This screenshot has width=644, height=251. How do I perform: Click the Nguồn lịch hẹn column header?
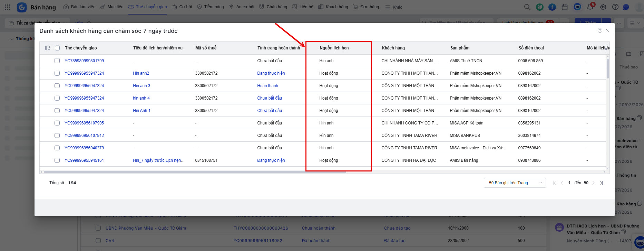(x=334, y=48)
